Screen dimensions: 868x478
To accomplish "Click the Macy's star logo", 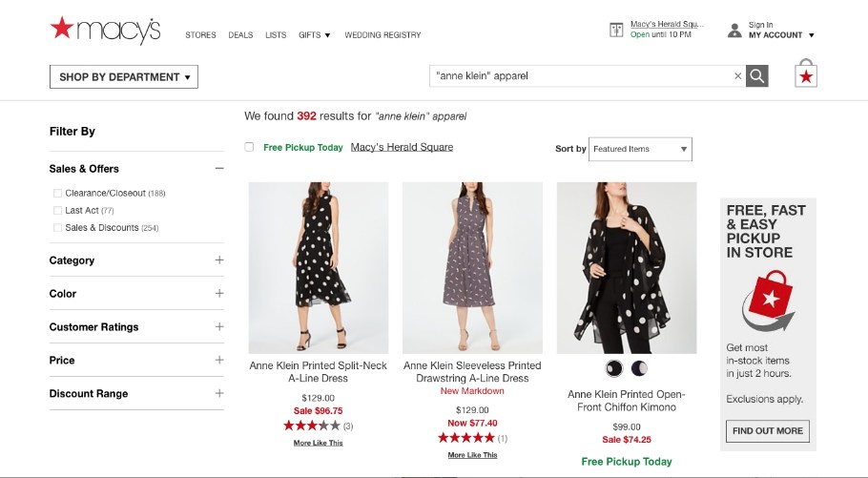I will coord(105,30).
